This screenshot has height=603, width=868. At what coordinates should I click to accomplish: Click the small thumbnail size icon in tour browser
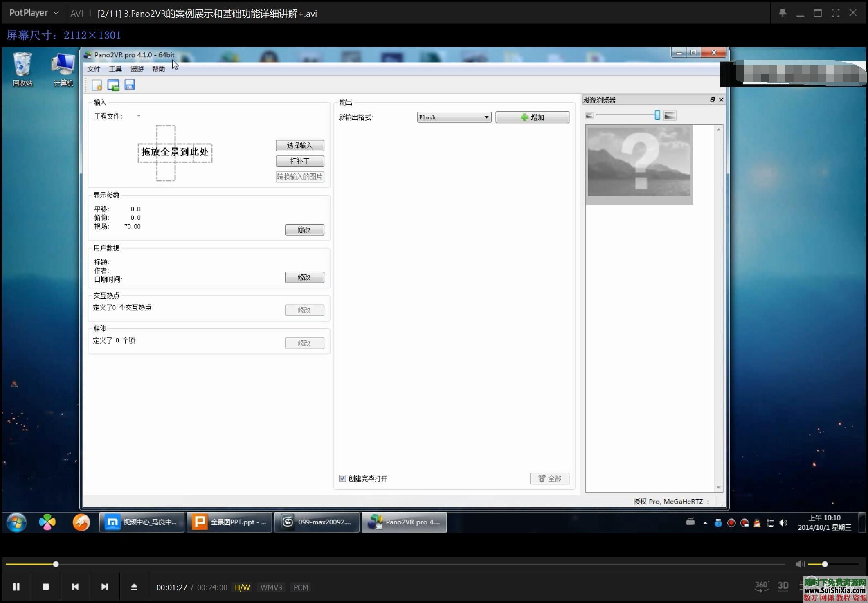point(589,116)
